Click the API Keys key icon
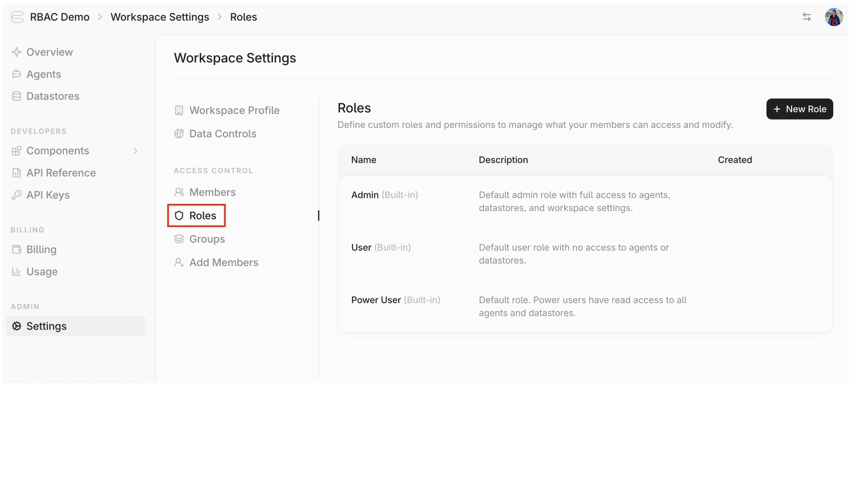The height and width of the screenshot is (488, 868). (x=17, y=195)
